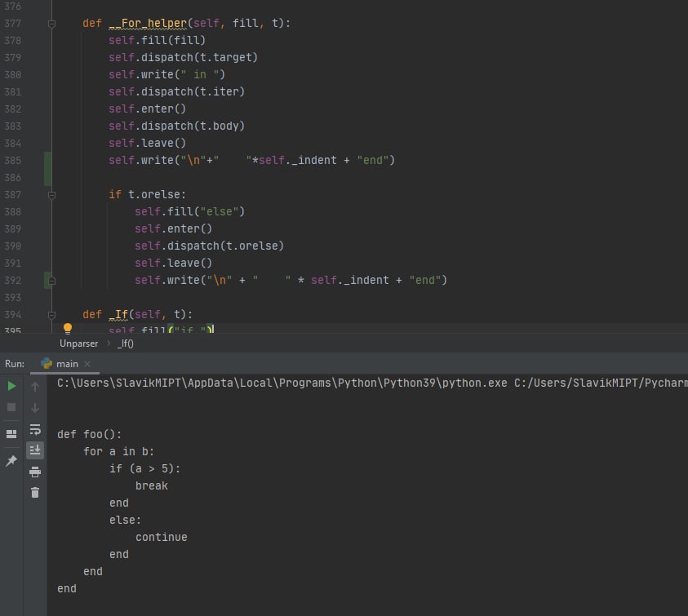Click 'self.fill("else")' code line
This screenshot has height=616, width=688.
[x=189, y=212]
